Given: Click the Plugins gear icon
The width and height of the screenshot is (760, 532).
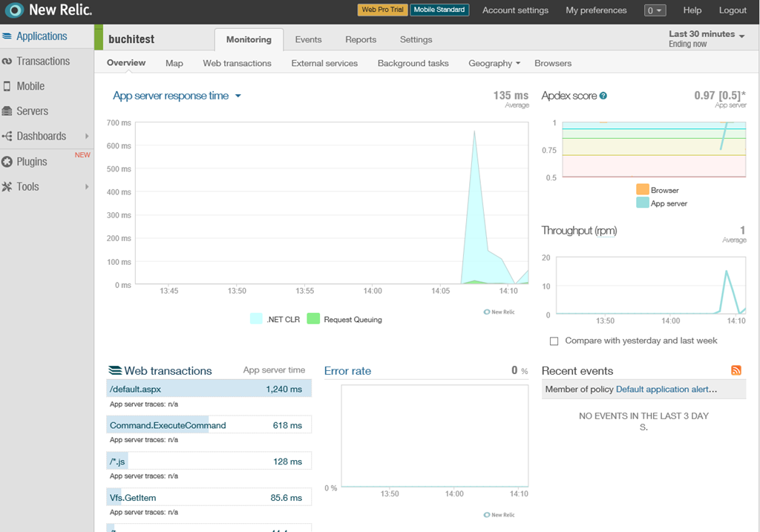Looking at the screenshot, I should tap(7, 162).
